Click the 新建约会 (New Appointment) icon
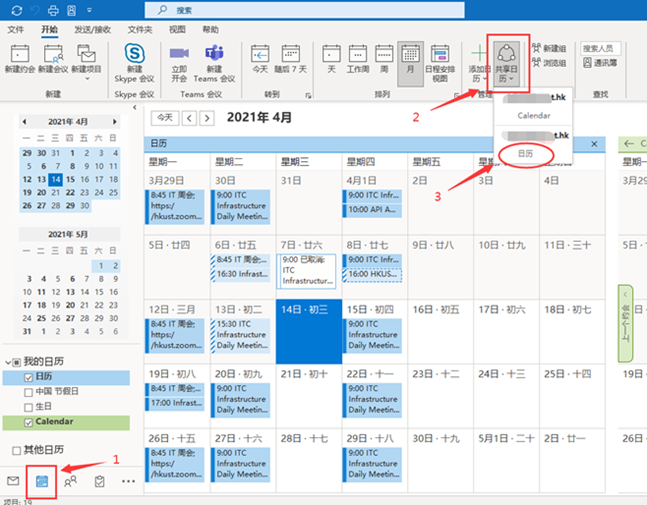 tap(20, 56)
